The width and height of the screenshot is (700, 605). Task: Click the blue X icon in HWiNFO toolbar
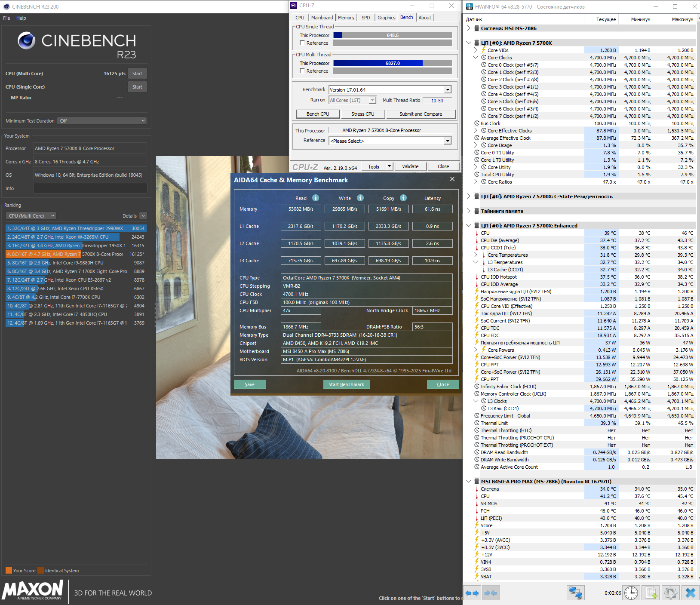click(690, 593)
